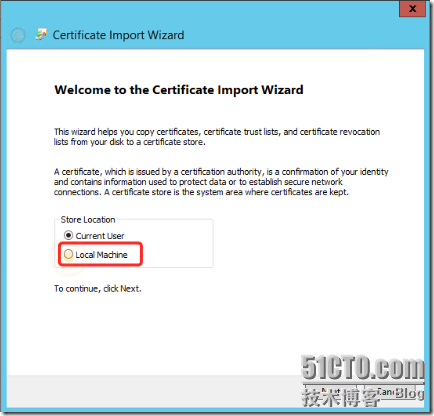Click the back arrow in the wizard header
The image size is (434, 416).
pyautogui.click(x=18, y=35)
